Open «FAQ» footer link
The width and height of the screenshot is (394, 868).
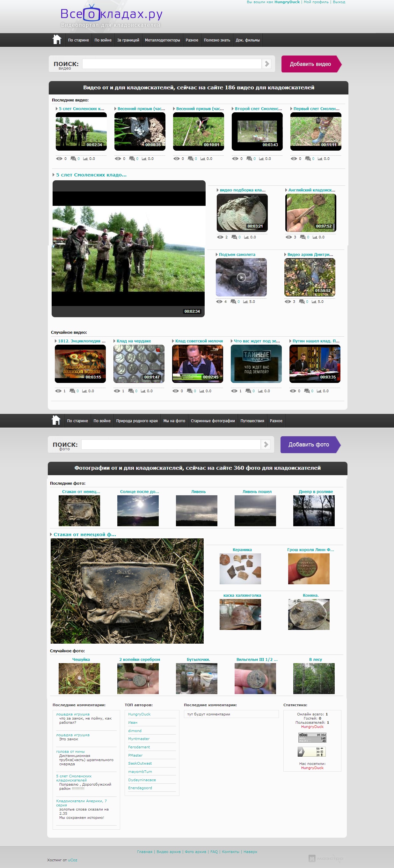[214, 851]
